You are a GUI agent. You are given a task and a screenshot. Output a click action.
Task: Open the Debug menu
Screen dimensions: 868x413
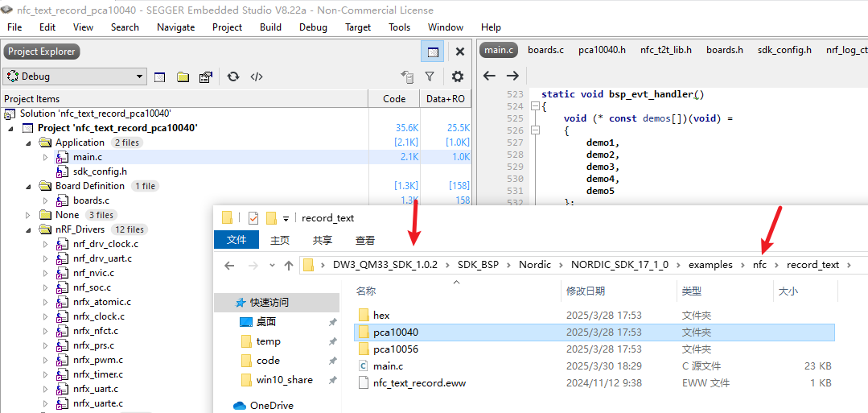point(313,27)
